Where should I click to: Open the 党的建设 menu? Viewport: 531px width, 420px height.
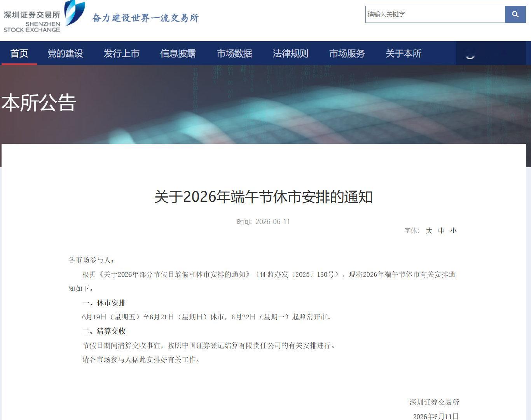tap(65, 53)
